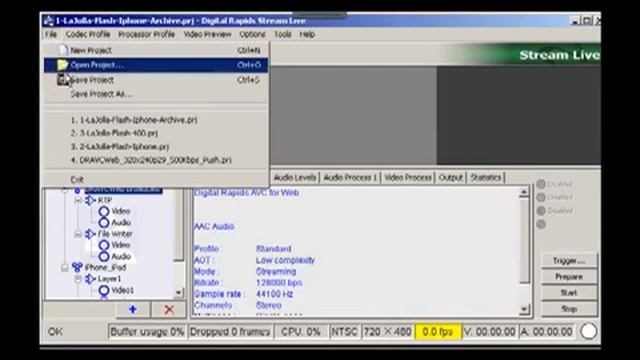Click tree scrollbar down arrow
The image size is (640, 360).
[x=178, y=293]
